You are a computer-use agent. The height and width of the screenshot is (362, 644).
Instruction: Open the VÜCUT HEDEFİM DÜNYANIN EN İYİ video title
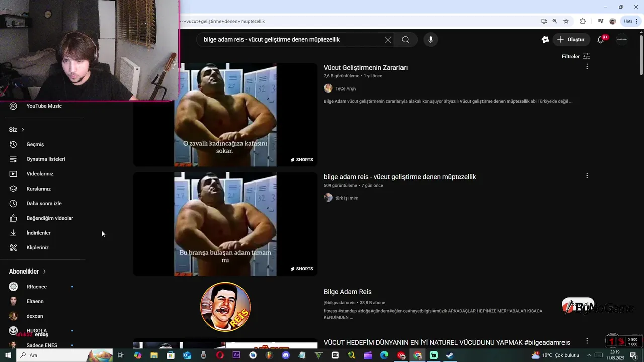447,342
